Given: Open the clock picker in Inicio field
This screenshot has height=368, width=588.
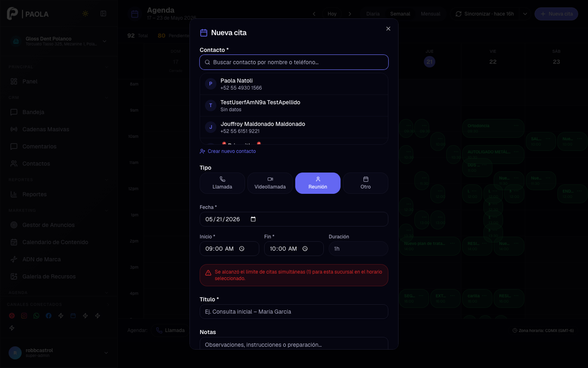Looking at the screenshot, I should click(x=242, y=249).
